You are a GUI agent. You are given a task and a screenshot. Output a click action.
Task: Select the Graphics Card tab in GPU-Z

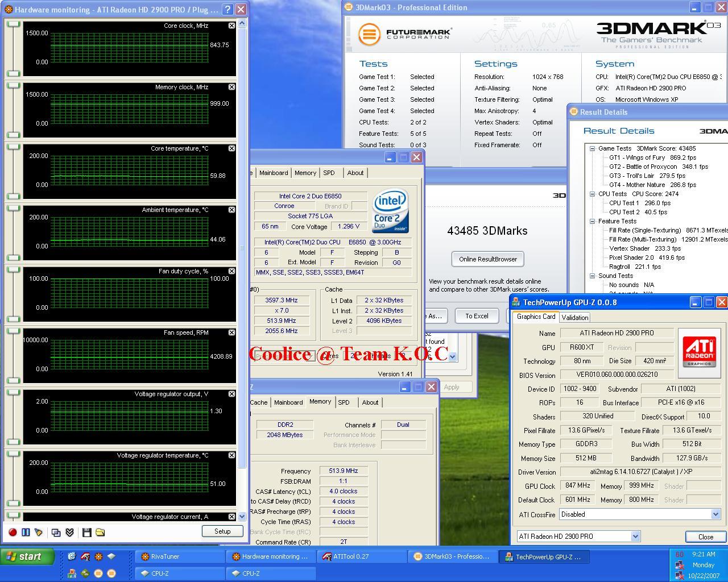tap(536, 317)
